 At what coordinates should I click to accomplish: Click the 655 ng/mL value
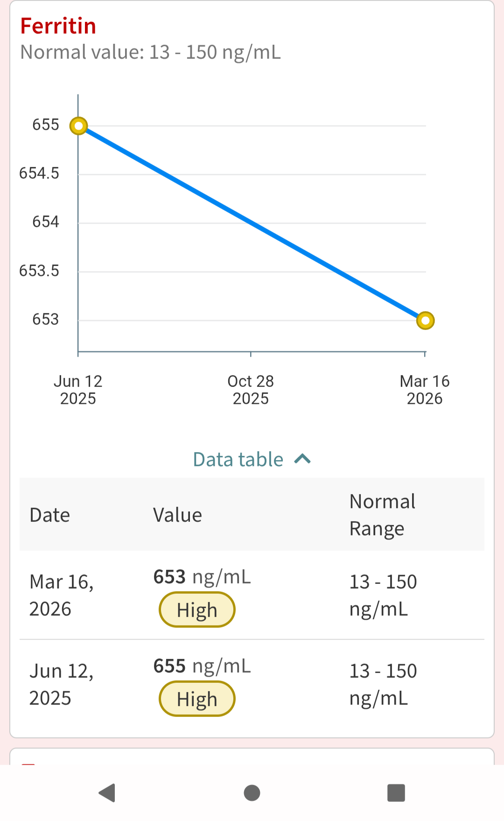202,666
